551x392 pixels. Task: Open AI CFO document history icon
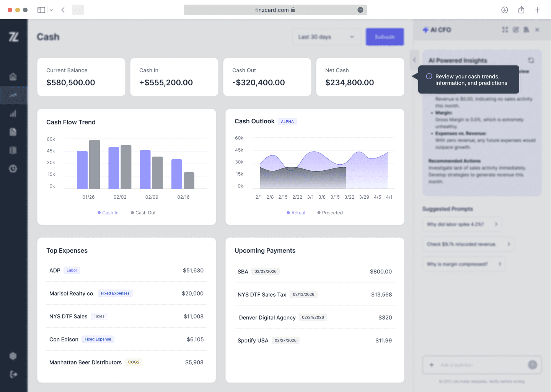click(527, 30)
